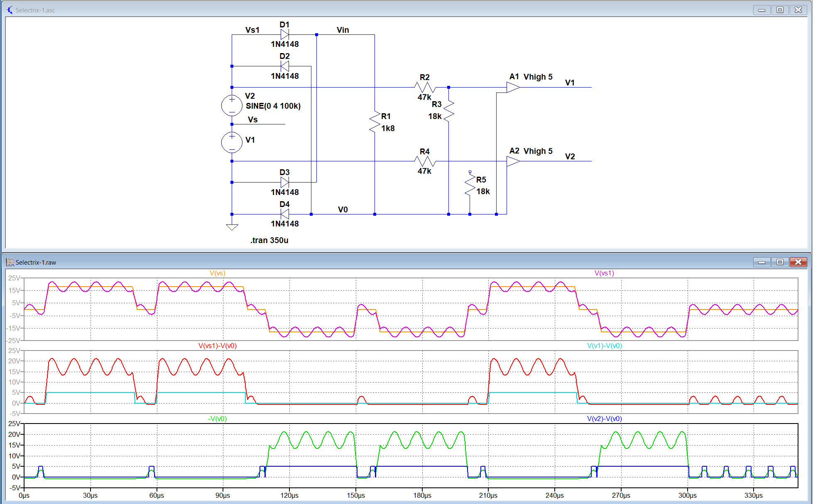813x504 pixels.
Task: Click the 18k value of R3
Action: [x=435, y=116]
